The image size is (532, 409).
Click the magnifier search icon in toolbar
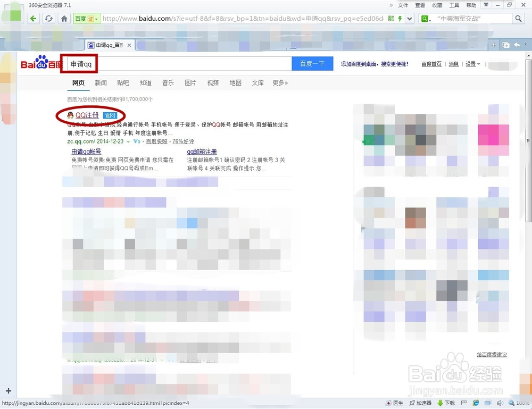518,19
